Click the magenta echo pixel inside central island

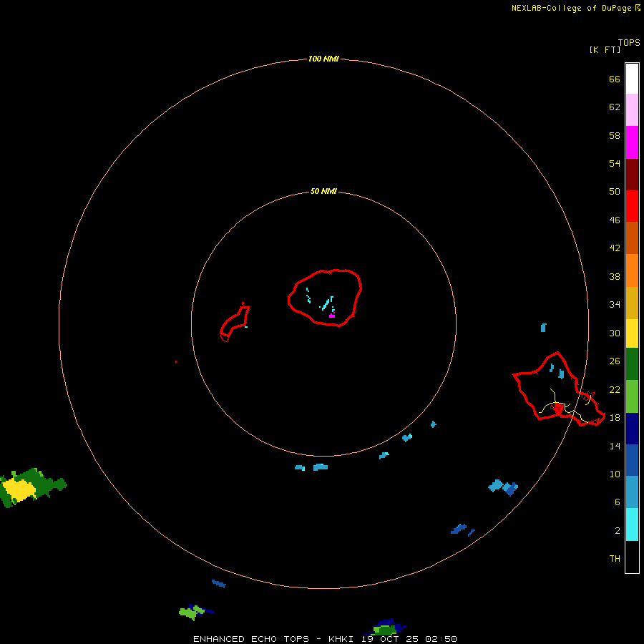point(332,316)
